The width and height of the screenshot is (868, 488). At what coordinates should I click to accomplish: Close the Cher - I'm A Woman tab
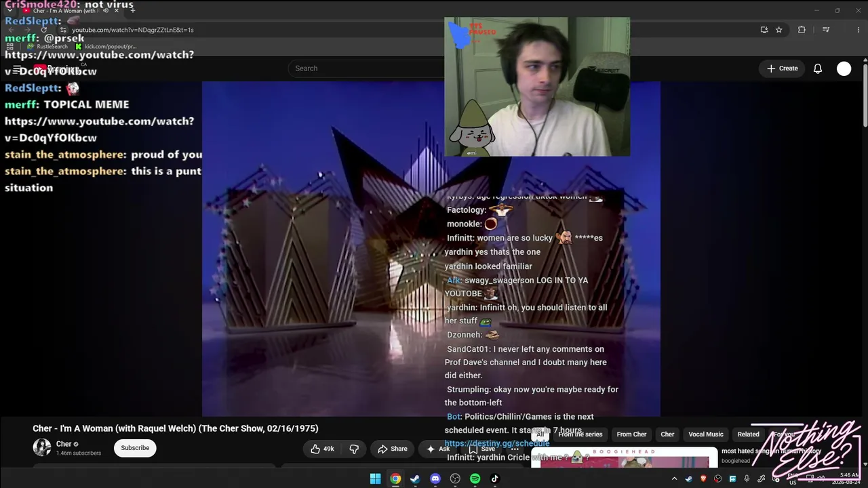(x=117, y=10)
